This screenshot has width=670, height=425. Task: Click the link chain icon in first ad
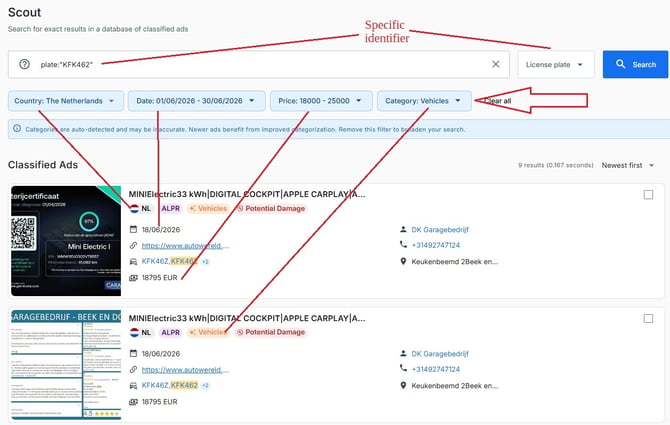[133, 246]
